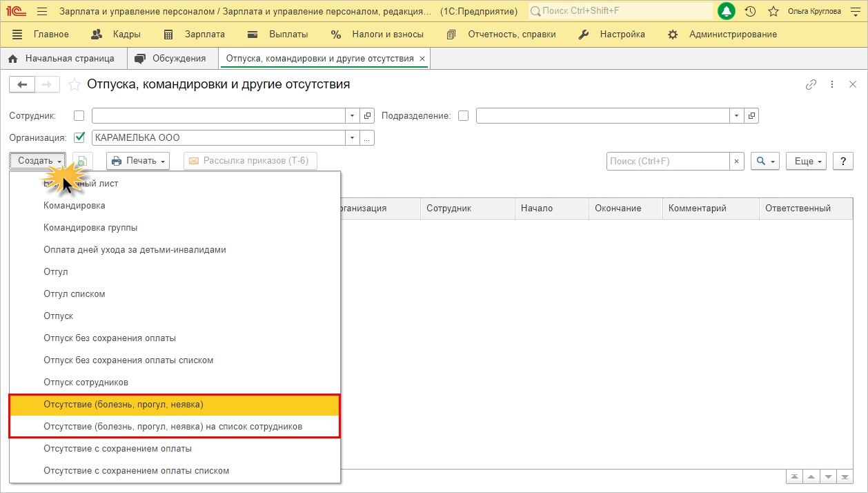This screenshot has width=868, height=493.
Task: Switch to the Обсуждения tab
Action: pos(172,59)
